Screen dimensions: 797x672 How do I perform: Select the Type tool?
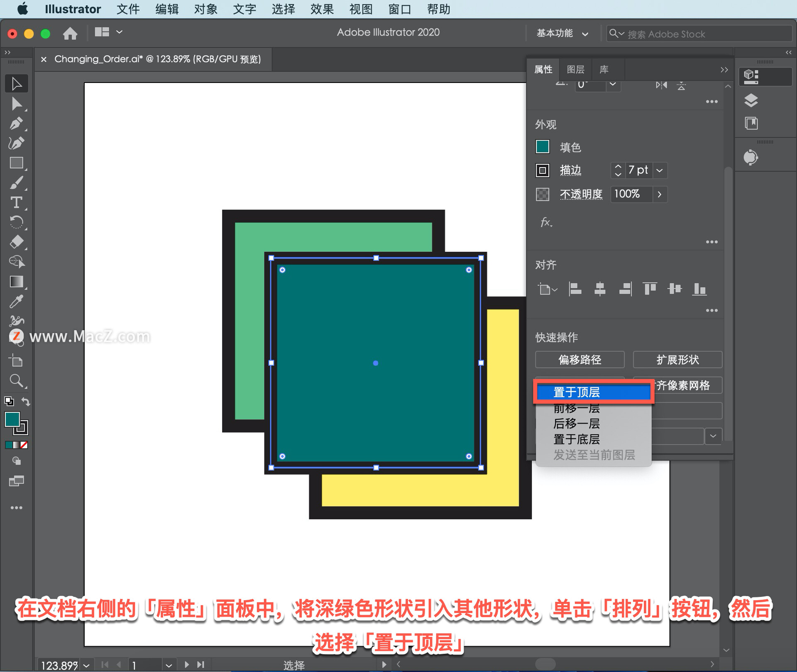[x=17, y=202]
